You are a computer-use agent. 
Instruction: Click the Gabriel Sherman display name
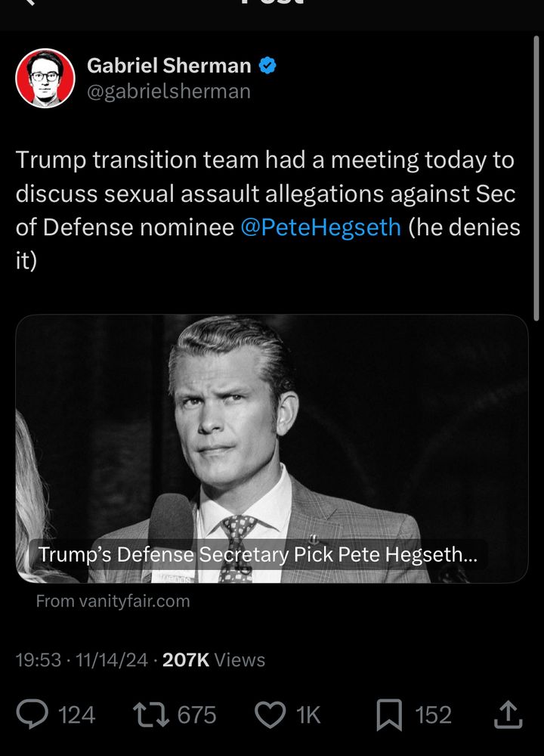168,66
